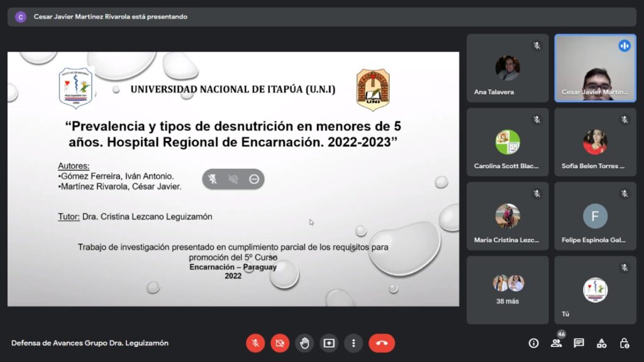Unmute your microphone in the bottom bar
Viewport: 644px width, 362px height.
pos(255,343)
